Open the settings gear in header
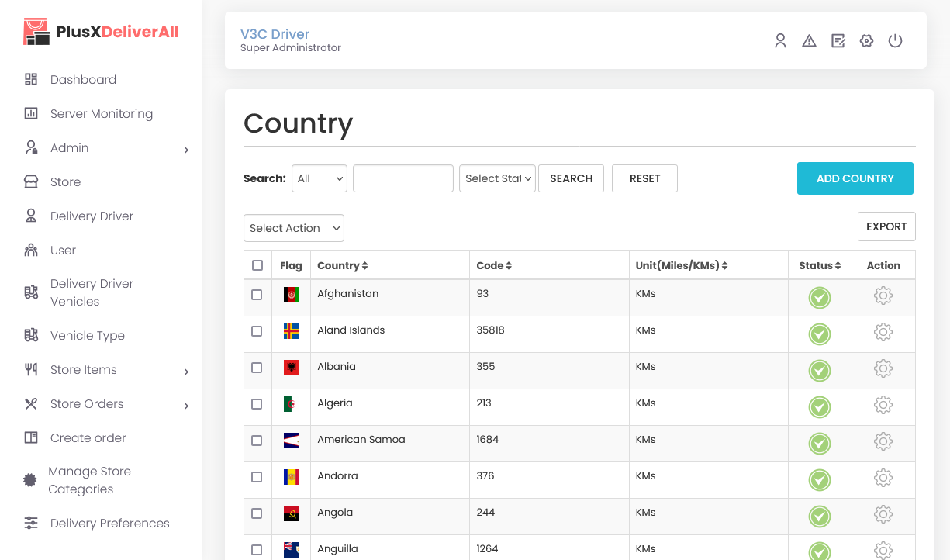 (867, 40)
